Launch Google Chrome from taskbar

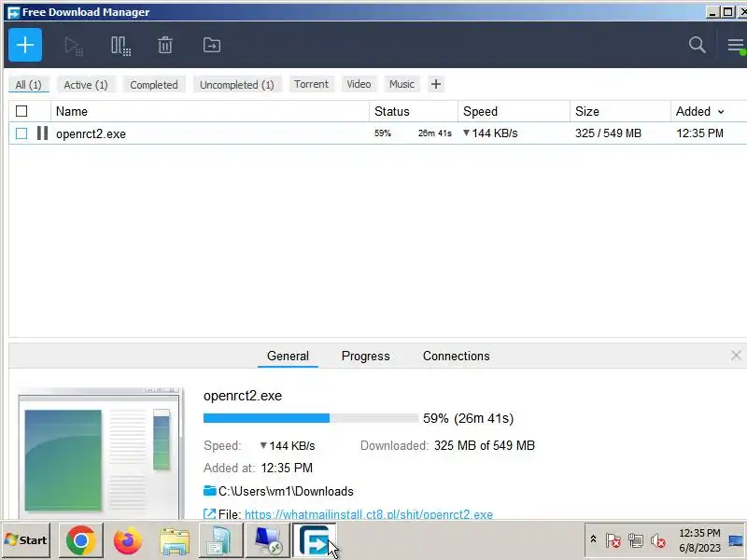coord(81,540)
